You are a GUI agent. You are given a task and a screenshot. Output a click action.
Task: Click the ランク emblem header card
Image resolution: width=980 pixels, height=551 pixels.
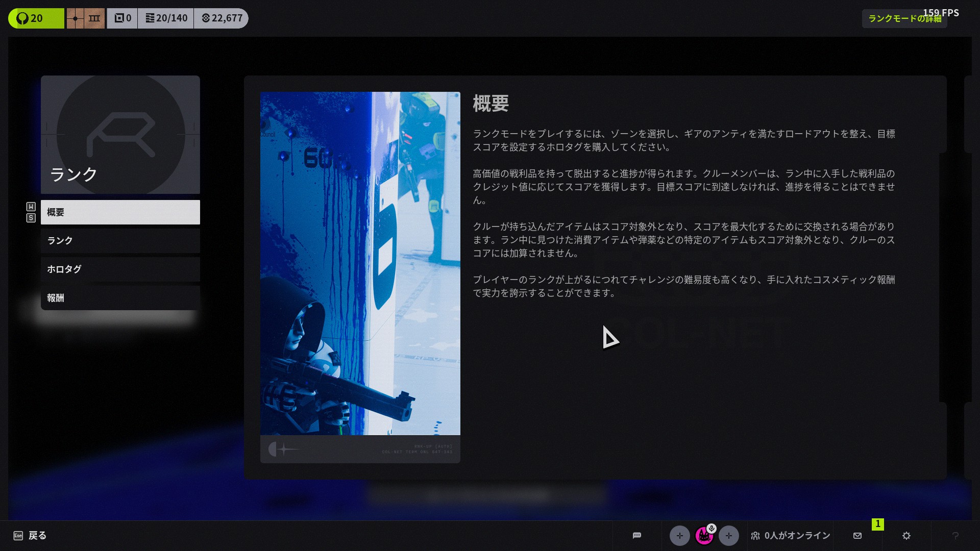coord(120,135)
